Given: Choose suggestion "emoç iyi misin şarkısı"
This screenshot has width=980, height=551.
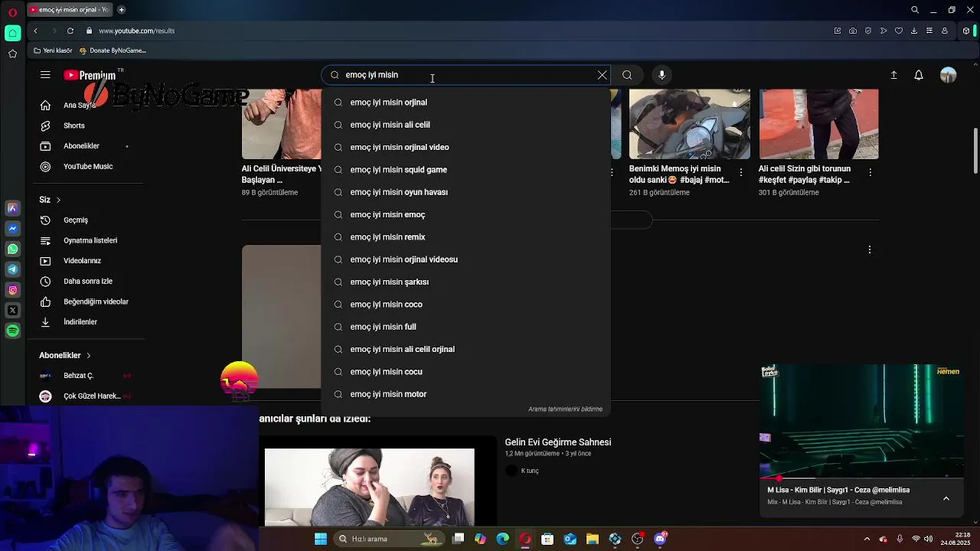Looking at the screenshot, I should [465, 282].
